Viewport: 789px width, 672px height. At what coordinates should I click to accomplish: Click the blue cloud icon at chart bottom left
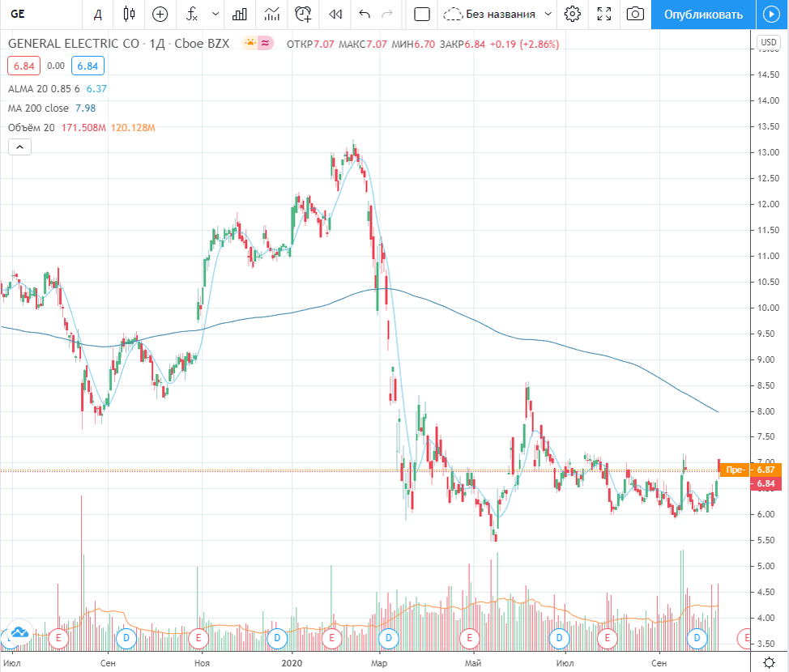19,632
